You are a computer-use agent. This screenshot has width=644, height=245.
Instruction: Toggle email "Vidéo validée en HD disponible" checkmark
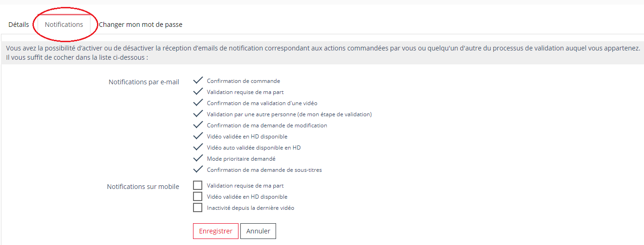198,136
